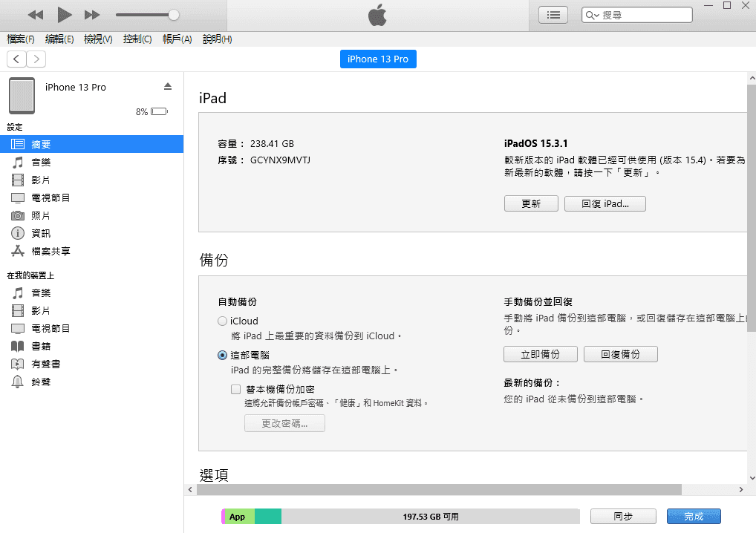Click the play button in the toolbar
This screenshot has height=533, width=756.
pyautogui.click(x=65, y=15)
